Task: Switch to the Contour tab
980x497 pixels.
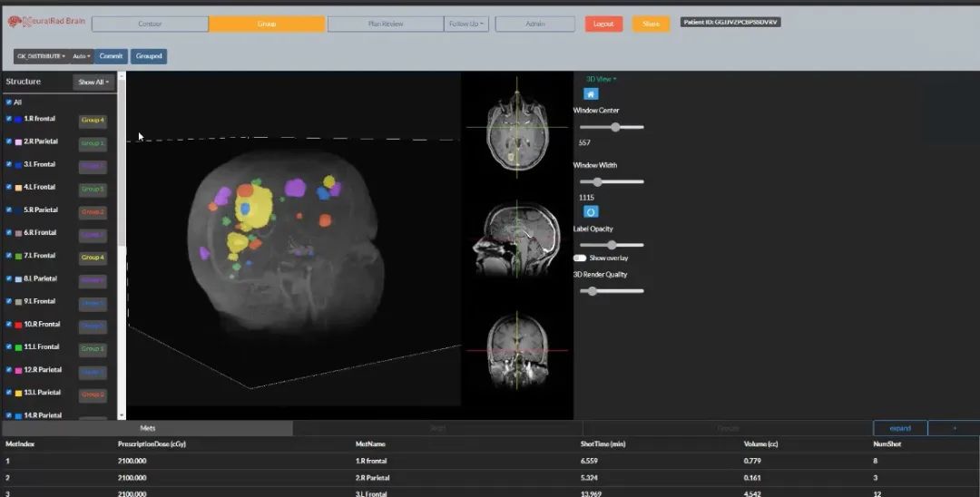Action: pyautogui.click(x=150, y=24)
